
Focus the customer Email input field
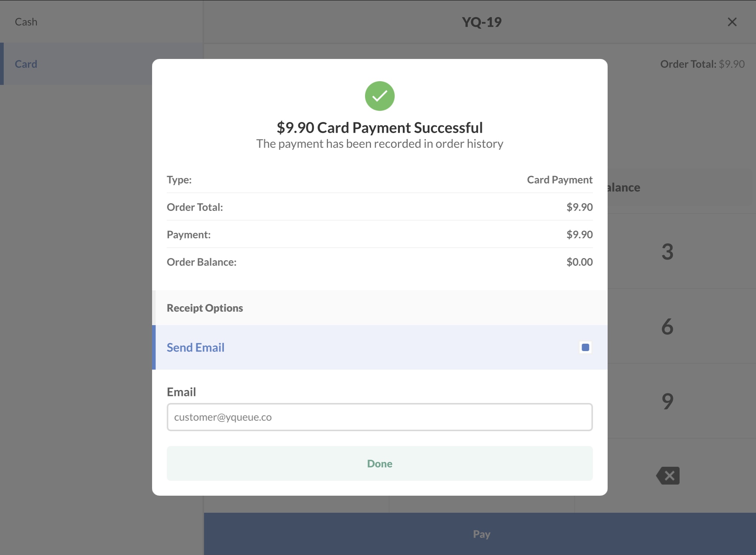point(379,417)
